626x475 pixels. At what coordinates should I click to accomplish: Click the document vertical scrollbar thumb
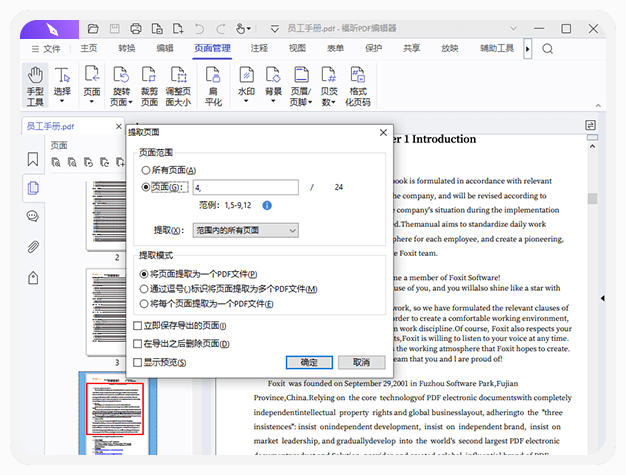(592, 198)
